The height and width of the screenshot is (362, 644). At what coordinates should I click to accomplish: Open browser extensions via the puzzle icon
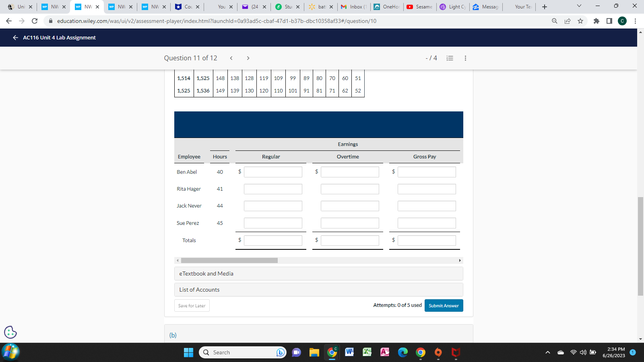597,21
